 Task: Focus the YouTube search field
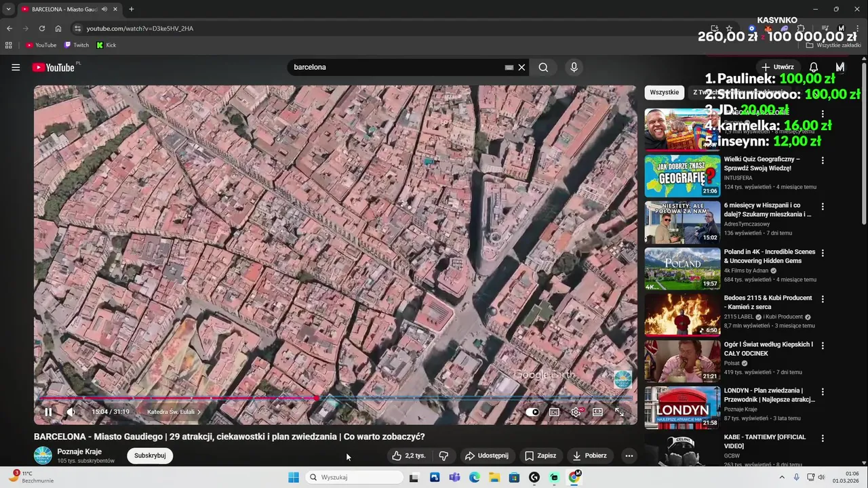click(397, 67)
